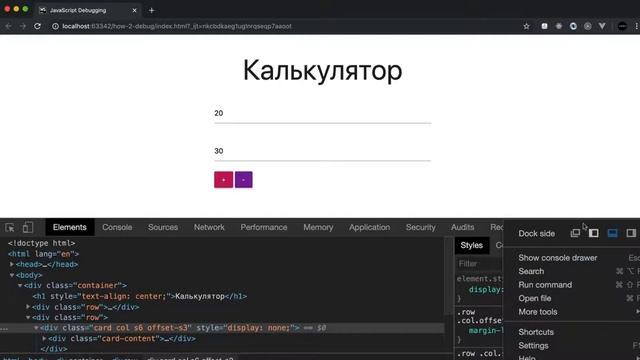
Task: Click the input field containing 30
Action: coord(322,151)
